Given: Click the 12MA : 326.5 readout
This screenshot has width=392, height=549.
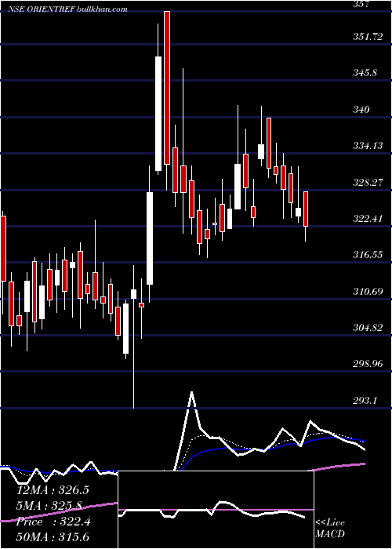Looking at the screenshot, I should [53, 490].
